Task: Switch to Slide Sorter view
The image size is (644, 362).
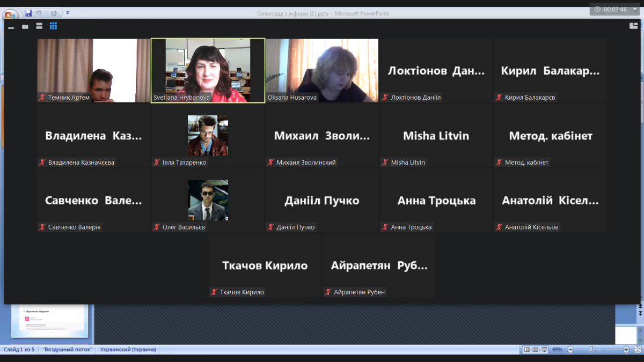Action: [535, 350]
